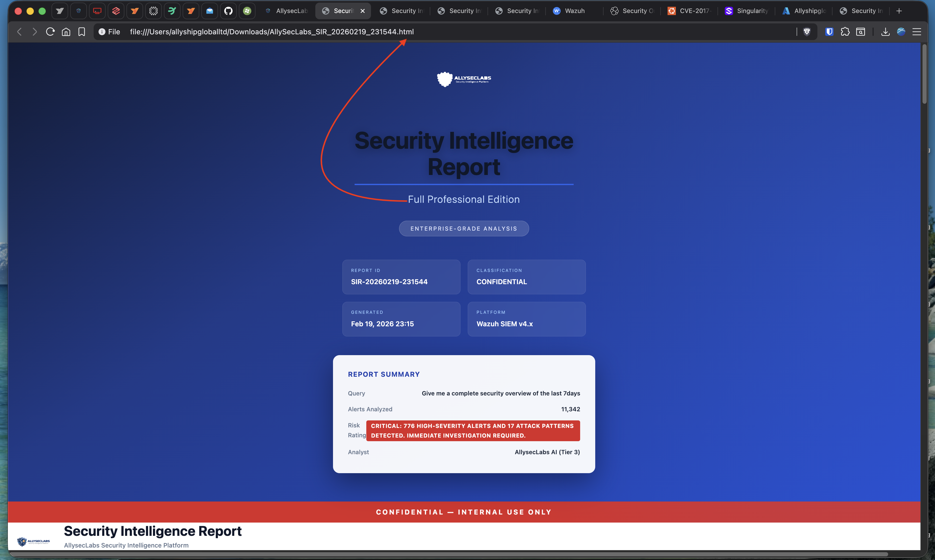Click Report ID SIR-20260219-231544
The image size is (935, 560).
[389, 282]
